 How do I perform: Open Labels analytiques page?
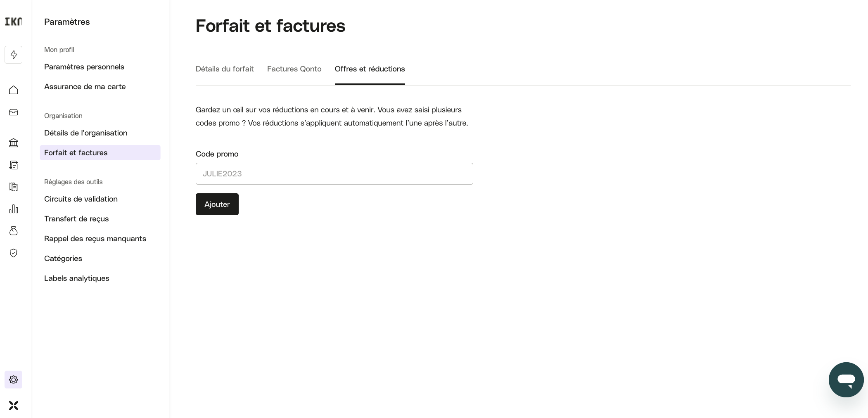[77, 278]
